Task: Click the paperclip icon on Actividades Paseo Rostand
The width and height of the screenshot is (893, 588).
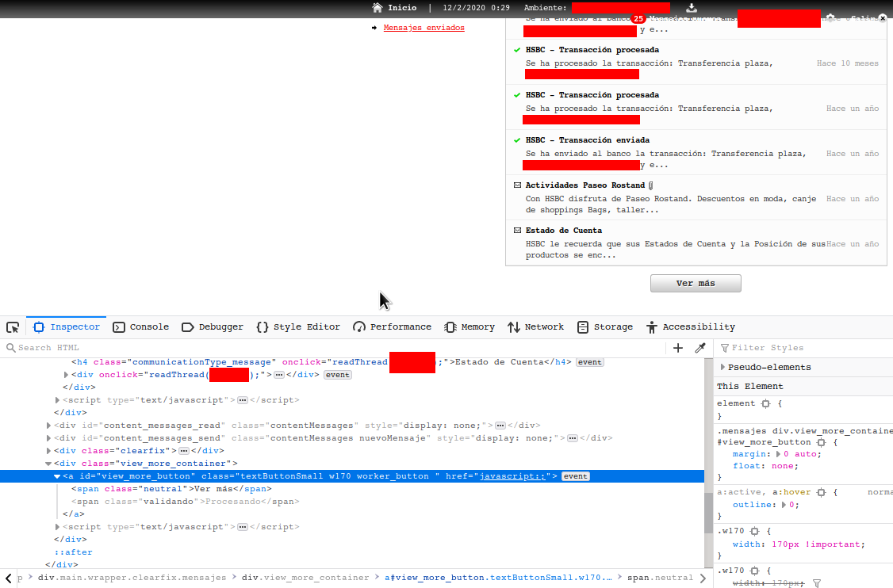Action: point(651,185)
